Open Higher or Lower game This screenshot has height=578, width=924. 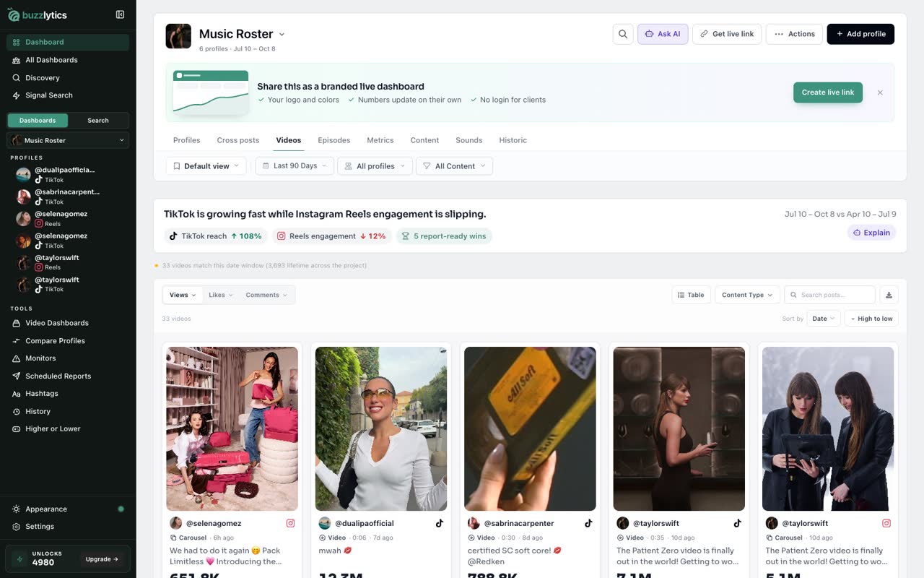68,429
